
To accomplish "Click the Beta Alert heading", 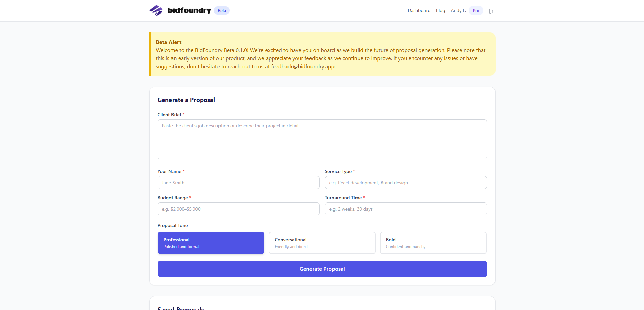I will point(168,42).
